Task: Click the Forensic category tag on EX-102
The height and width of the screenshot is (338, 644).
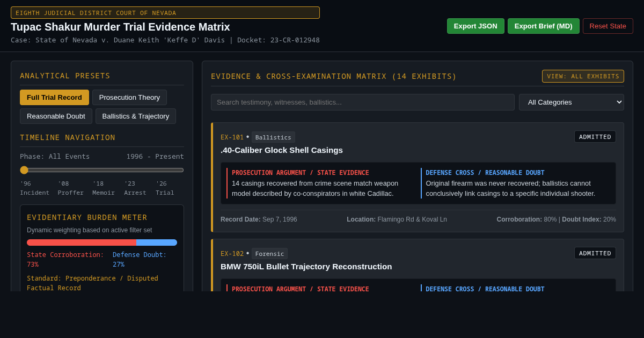Action: point(269,254)
